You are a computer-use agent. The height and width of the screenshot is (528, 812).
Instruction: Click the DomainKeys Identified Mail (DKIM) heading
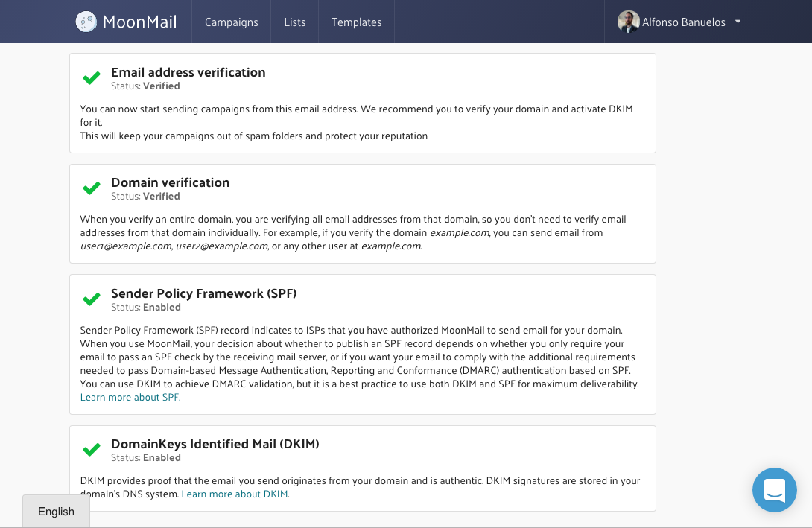215,444
